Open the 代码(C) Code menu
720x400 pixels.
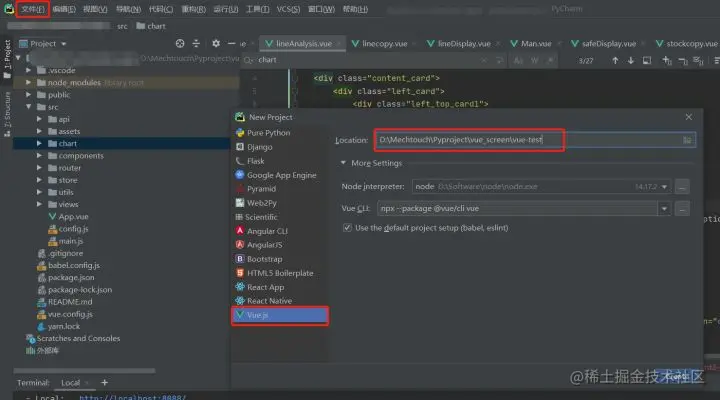point(161,9)
